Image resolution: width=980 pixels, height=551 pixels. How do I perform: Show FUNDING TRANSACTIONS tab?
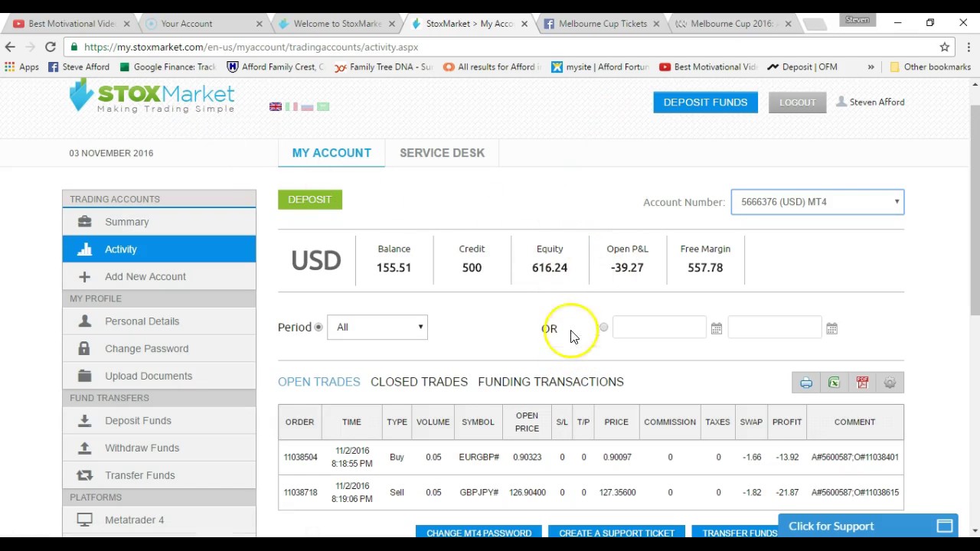tap(550, 382)
